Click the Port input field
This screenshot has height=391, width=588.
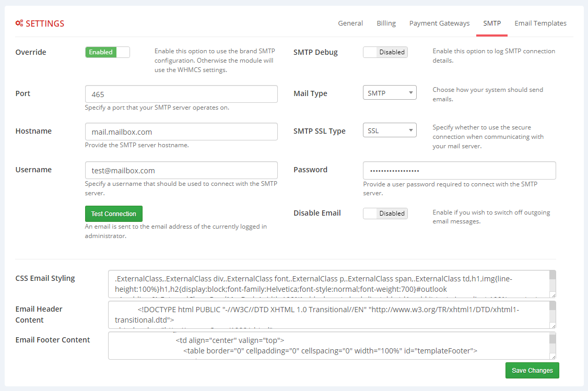181,93
